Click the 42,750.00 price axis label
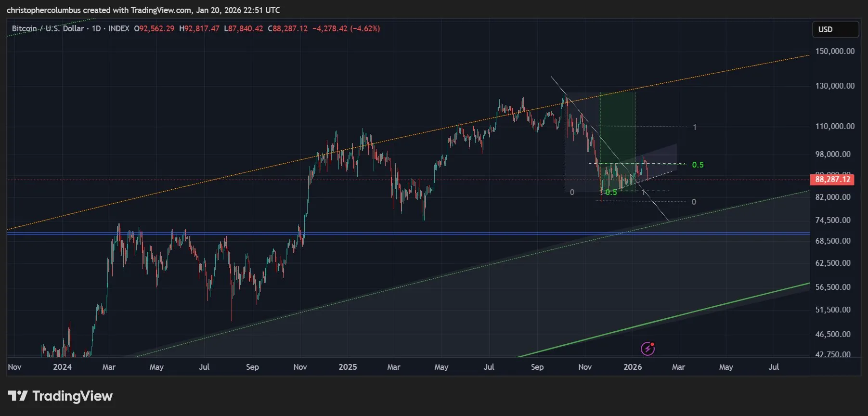 pyautogui.click(x=833, y=354)
